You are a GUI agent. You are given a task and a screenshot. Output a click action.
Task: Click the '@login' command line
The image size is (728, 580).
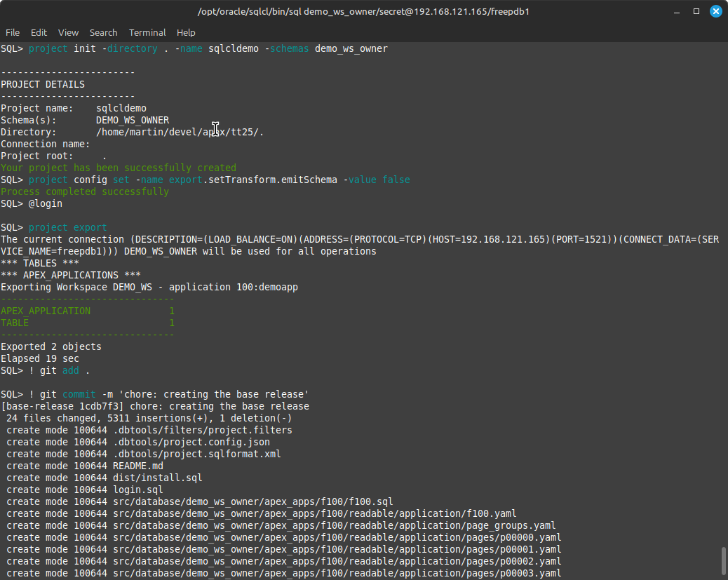(45, 203)
